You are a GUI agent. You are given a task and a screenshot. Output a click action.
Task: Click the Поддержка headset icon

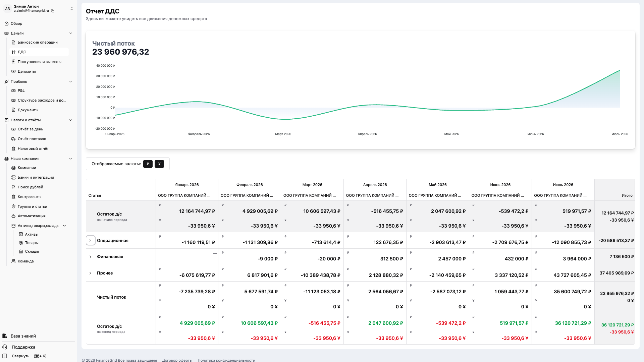coord(5,347)
